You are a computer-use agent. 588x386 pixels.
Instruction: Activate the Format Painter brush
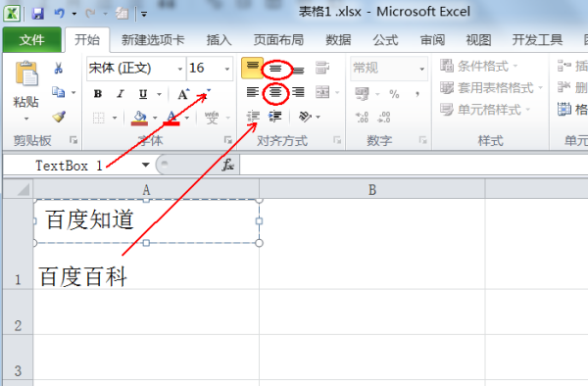(x=59, y=117)
